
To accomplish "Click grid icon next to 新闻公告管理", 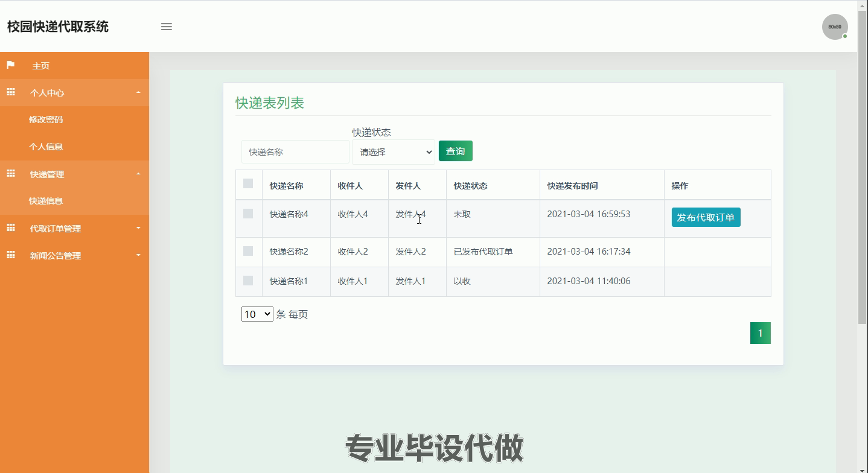I will click(x=11, y=255).
